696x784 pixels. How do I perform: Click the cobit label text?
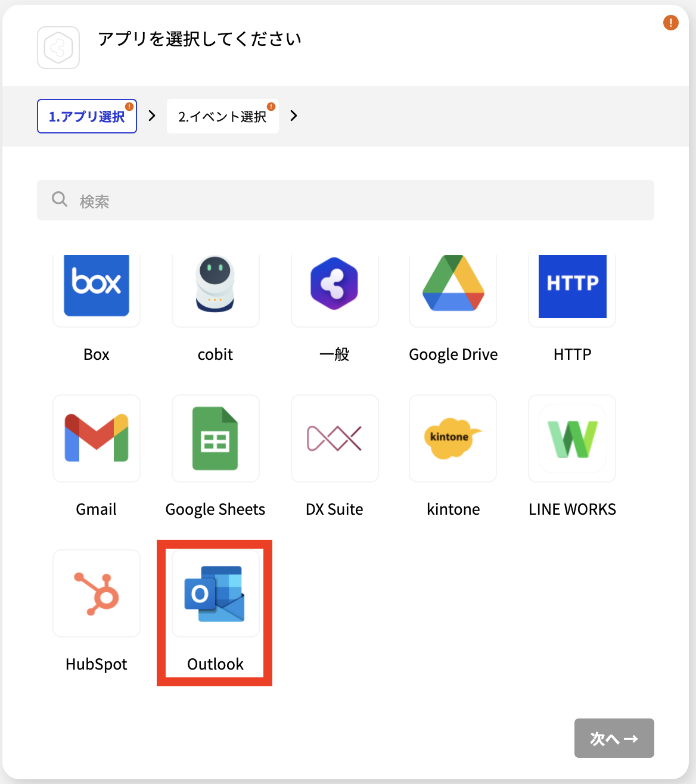(216, 354)
